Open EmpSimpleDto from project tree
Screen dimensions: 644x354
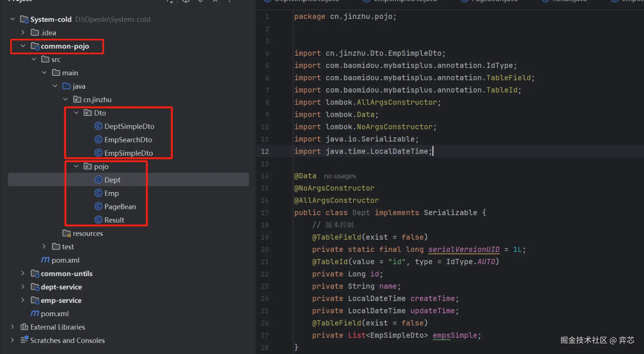pos(128,153)
